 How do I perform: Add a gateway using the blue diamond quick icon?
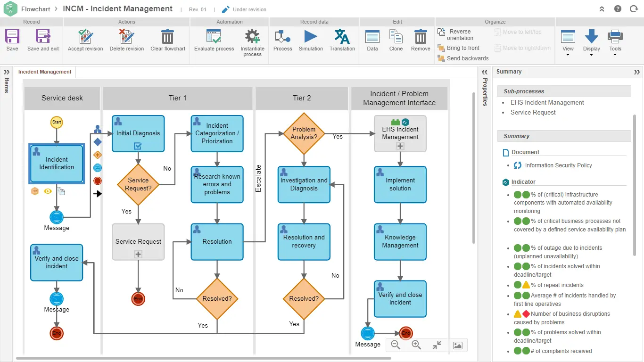98,142
